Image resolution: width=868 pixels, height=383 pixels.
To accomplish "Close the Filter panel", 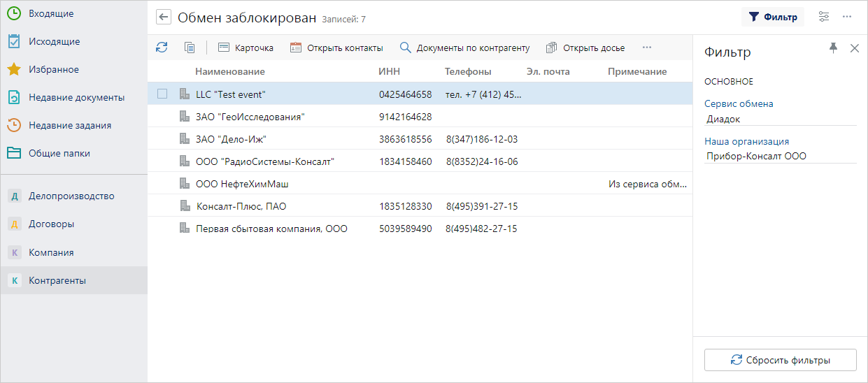I will [854, 48].
